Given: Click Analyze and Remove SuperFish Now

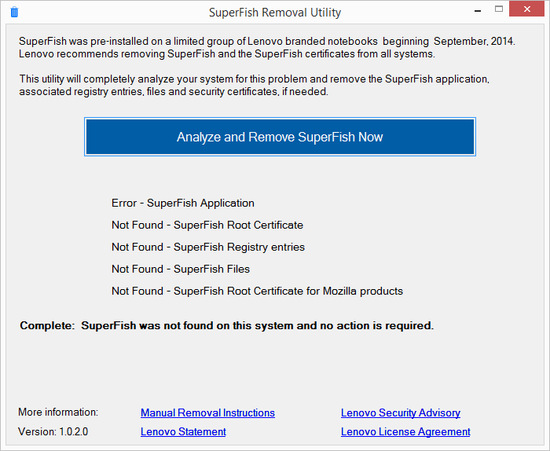Looking at the screenshot, I should (x=280, y=137).
